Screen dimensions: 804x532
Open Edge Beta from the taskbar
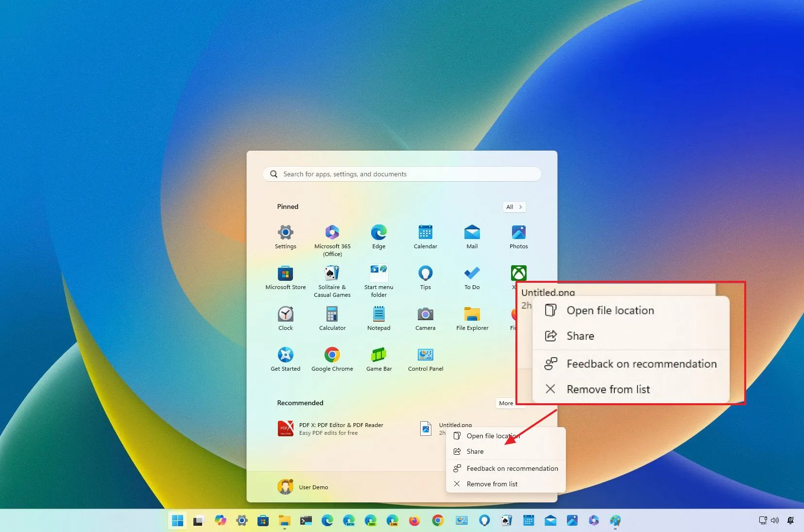(x=349, y=521)
